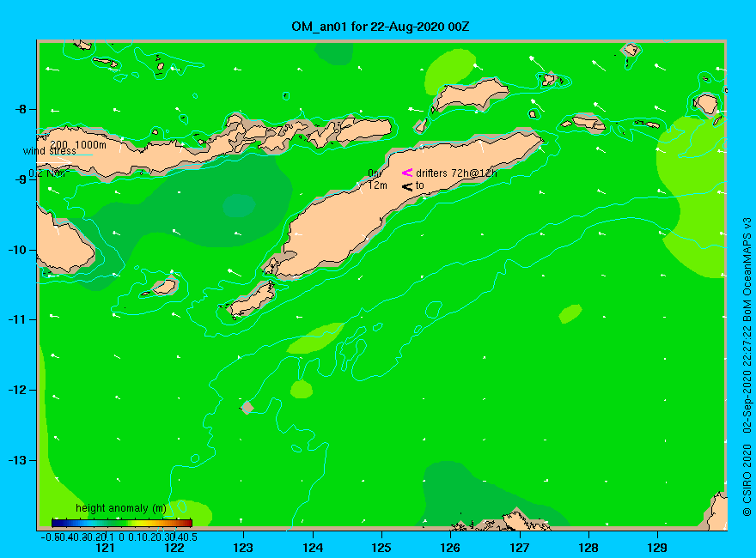Click the magenta drifters arrow symbol
Viewport: 756px width, 558px height.
tap(407, 173)
